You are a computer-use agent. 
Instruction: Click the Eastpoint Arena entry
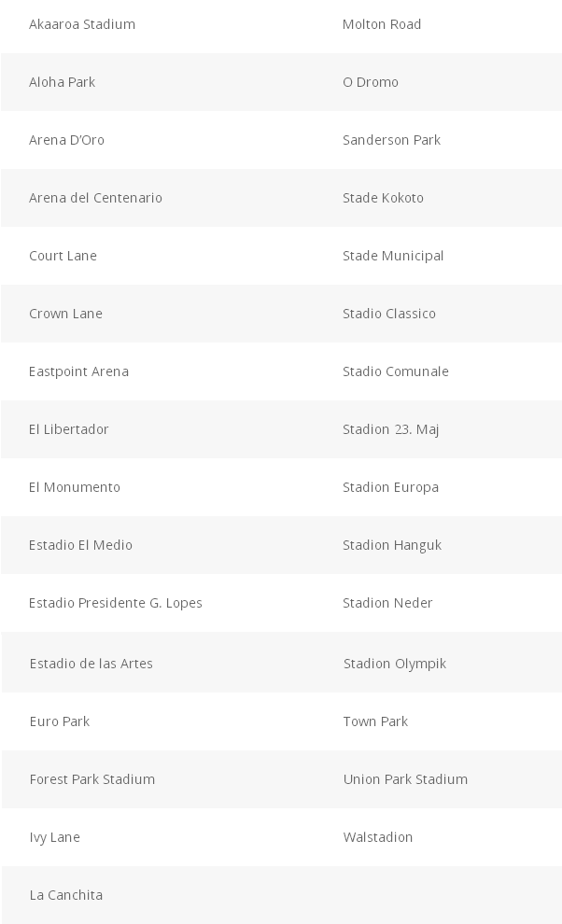79,371
